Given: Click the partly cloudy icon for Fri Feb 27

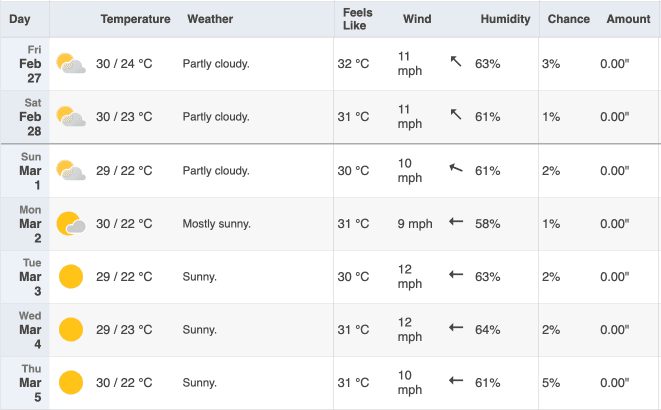Looking at the screenshot, I should click(71, 64).
